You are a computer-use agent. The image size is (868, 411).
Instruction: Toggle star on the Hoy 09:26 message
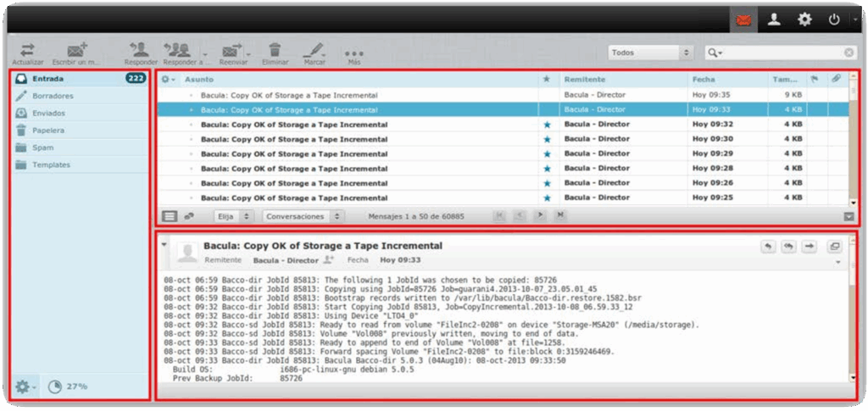[x=548, y=183]
